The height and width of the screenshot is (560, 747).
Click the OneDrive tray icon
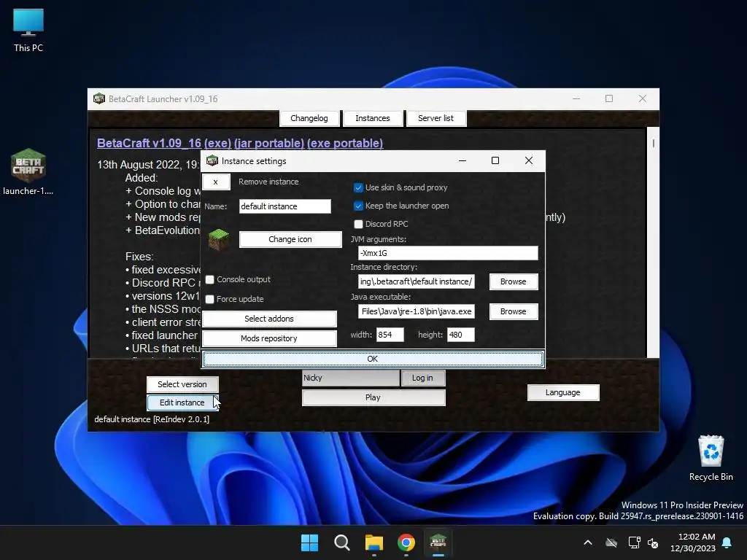click(611, 542)
